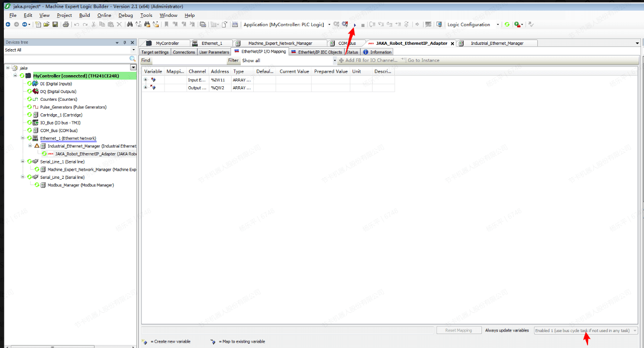The width and height of the screenshot is (644, 348).
Task: Click the Print icon in toolbar
Action: [x=66, y=25]
